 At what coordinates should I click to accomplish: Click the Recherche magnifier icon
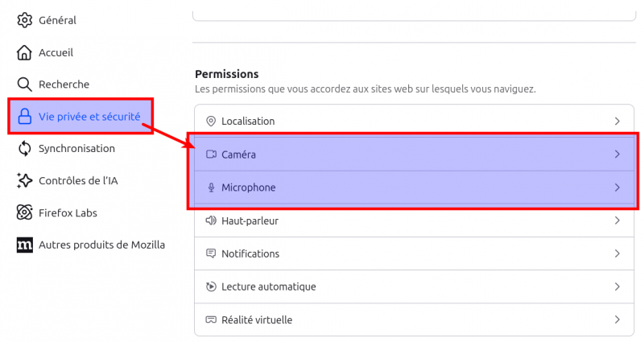click(24, 84)
